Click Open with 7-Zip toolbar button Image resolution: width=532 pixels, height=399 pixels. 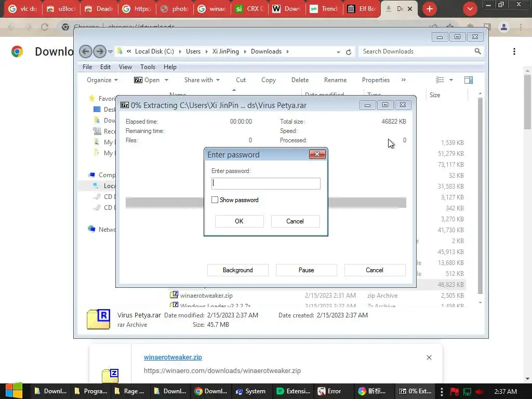pyautogui.click(x=147, y=80)
